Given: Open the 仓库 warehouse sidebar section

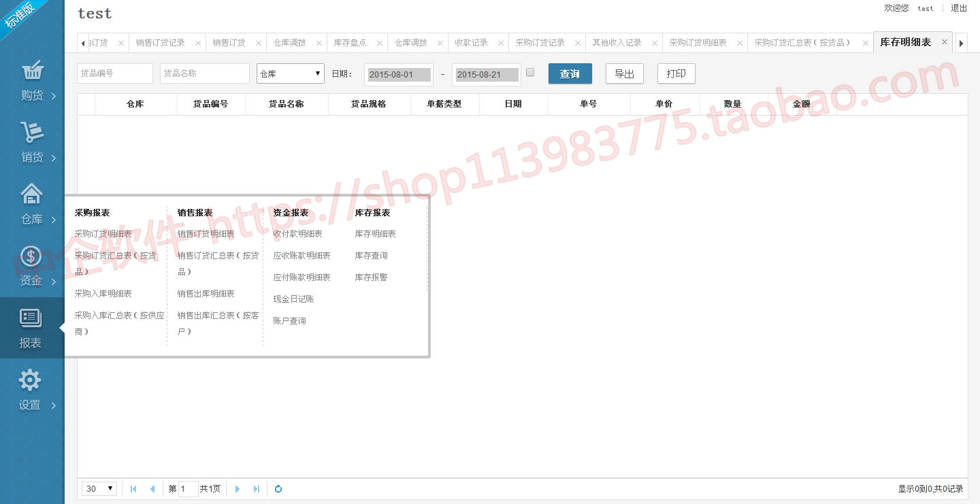Looking at the screenshot, I should (x=32, y=205).
